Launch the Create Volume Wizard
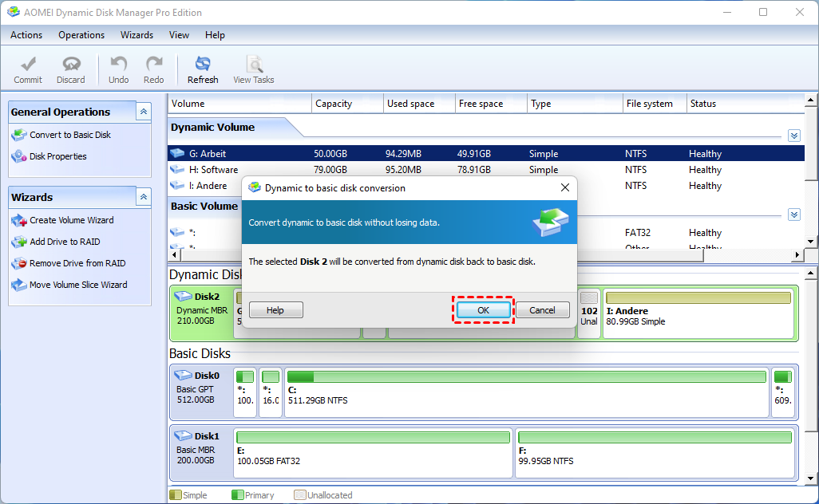 pos(72,221)
